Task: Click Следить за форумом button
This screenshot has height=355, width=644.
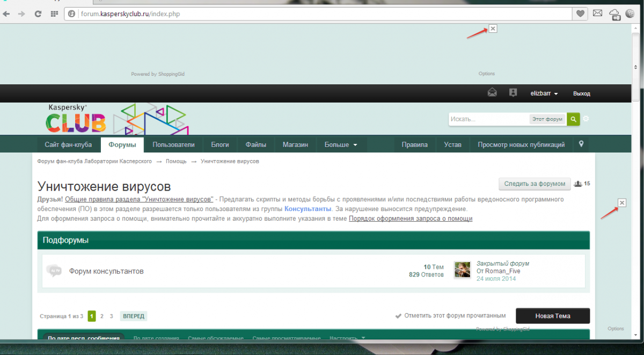Action: [535, 184]
